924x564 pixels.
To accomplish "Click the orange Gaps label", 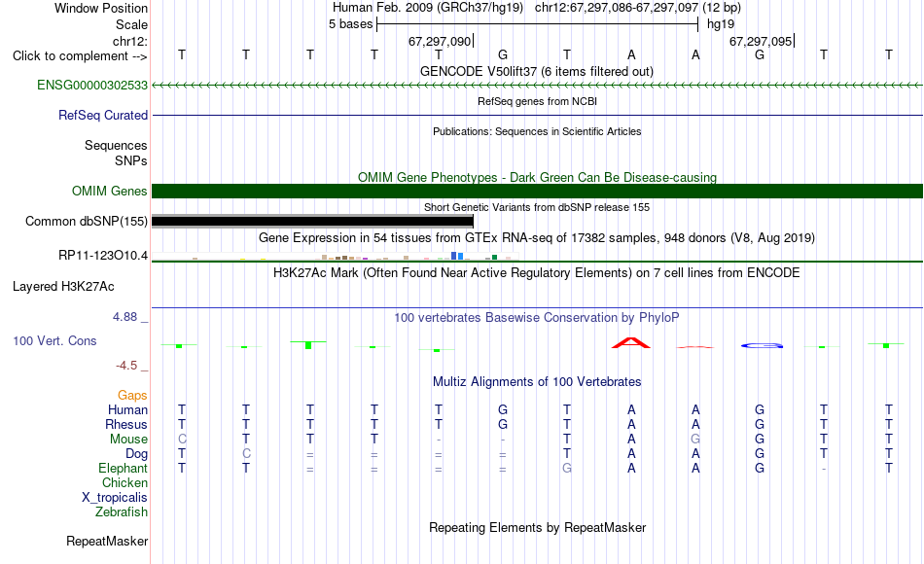I will (x=132, y=396).
